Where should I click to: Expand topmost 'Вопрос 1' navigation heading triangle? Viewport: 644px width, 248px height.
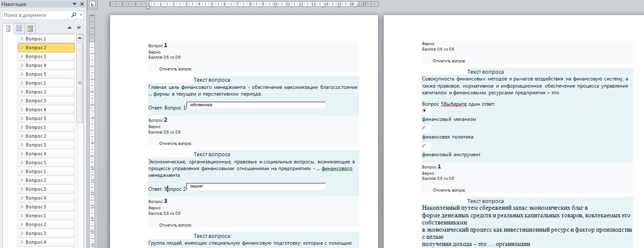tap(22, 39)
